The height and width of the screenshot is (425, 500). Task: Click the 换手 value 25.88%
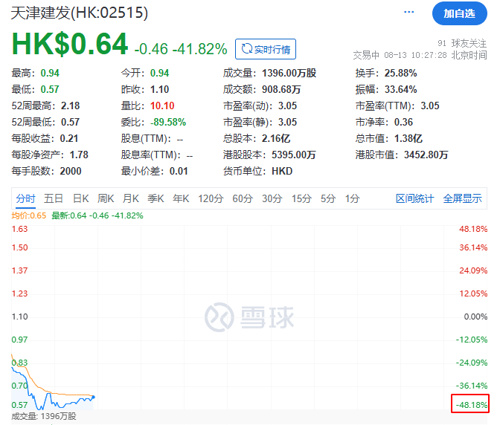tap(401, 73)
